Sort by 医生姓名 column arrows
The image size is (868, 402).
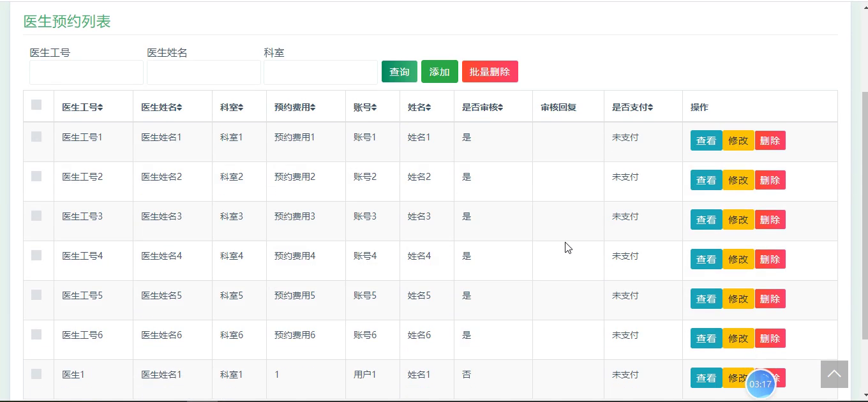pos(179,108)
